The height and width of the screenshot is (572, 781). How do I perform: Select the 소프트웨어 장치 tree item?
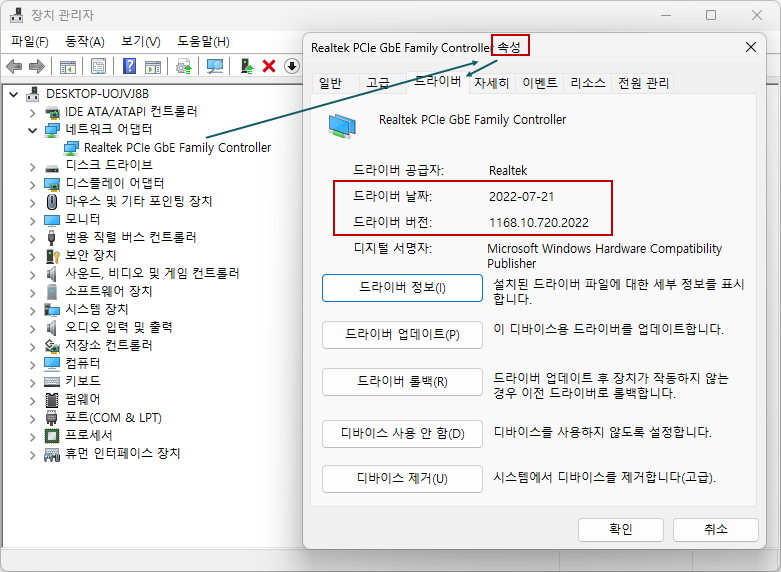[109, 291]
